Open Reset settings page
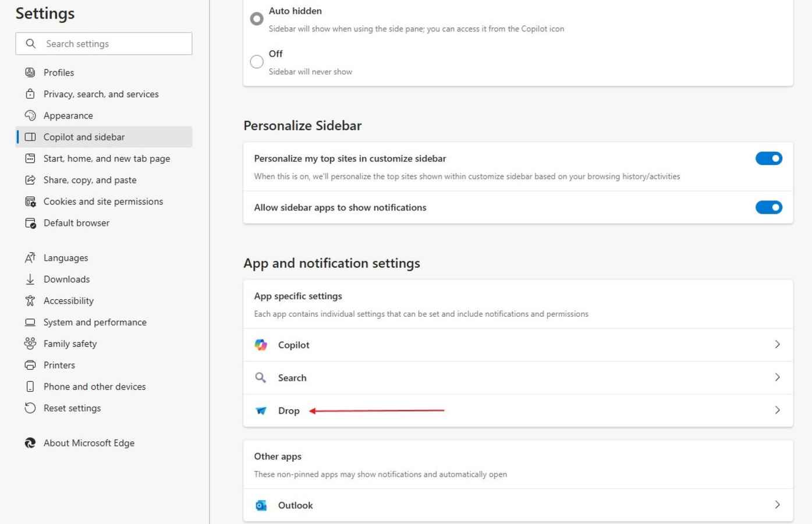The width and height of the screenshot is (812, 524). point(72,408)
